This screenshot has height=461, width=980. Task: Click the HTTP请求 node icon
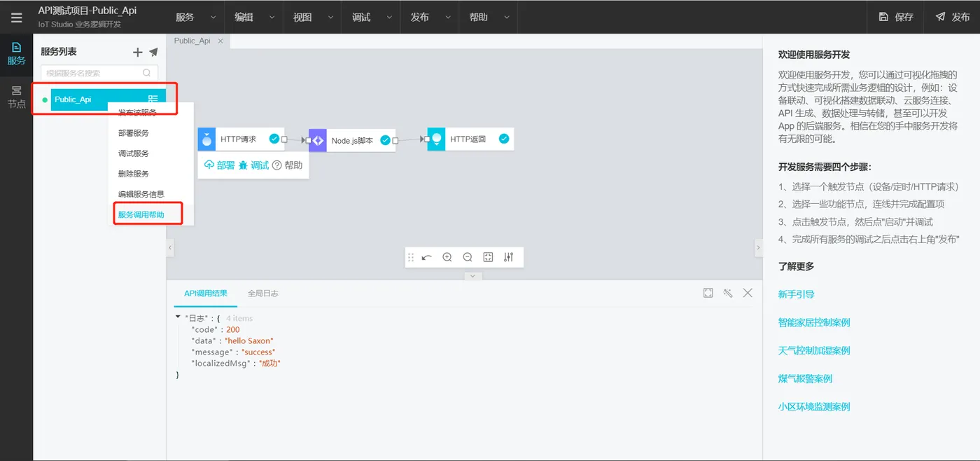click(206, 139)
